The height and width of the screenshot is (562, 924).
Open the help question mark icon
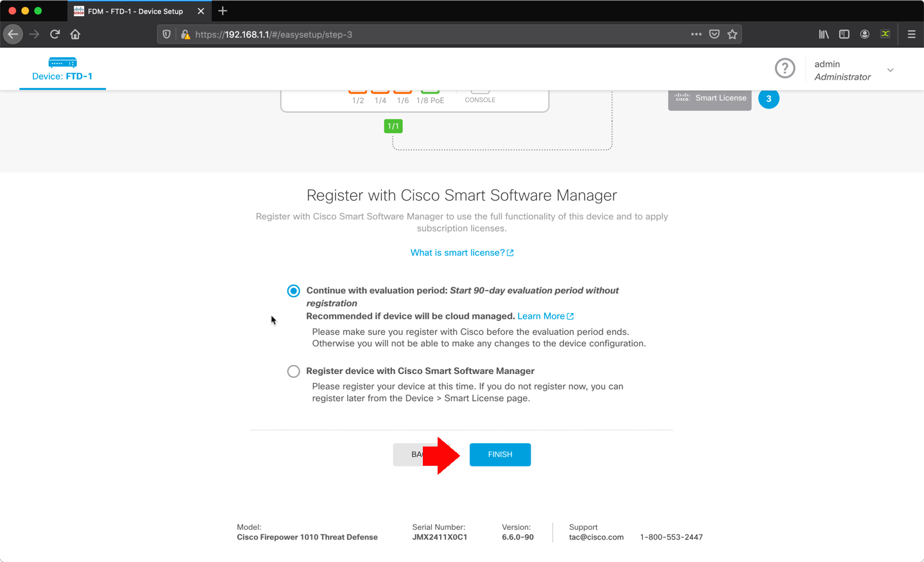785,68
